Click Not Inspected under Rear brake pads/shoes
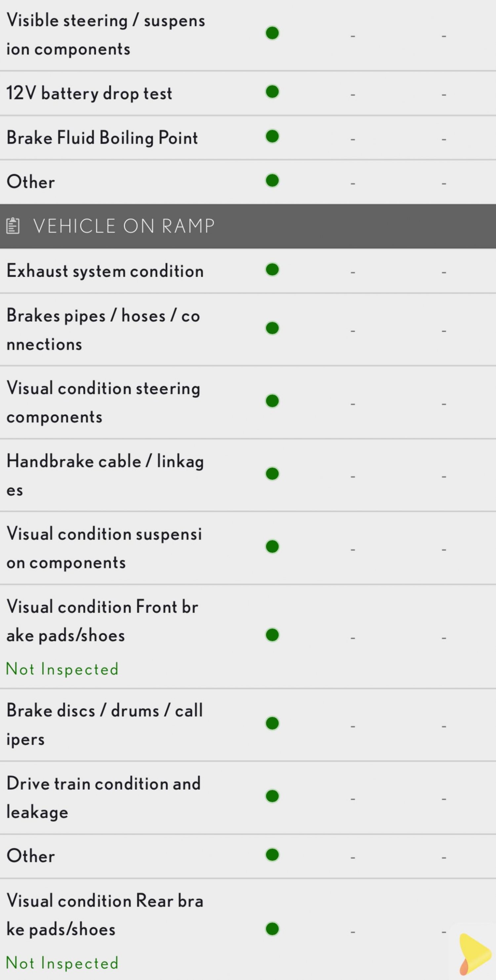The image size is (496, 980). pos(62,963)
